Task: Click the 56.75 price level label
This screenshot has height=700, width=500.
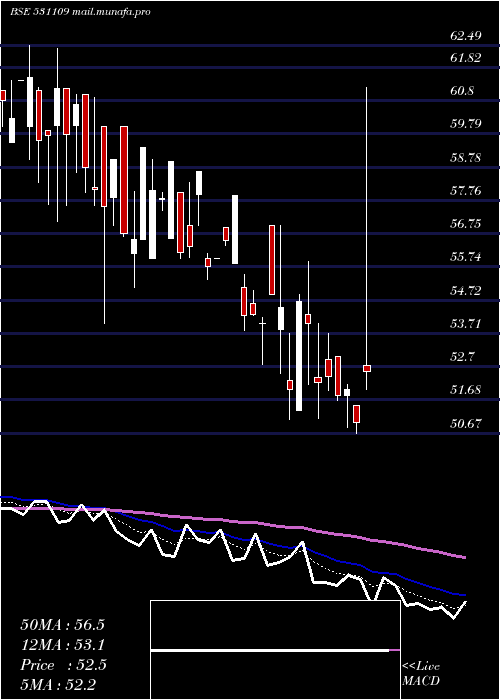Action: pos(466,224)
